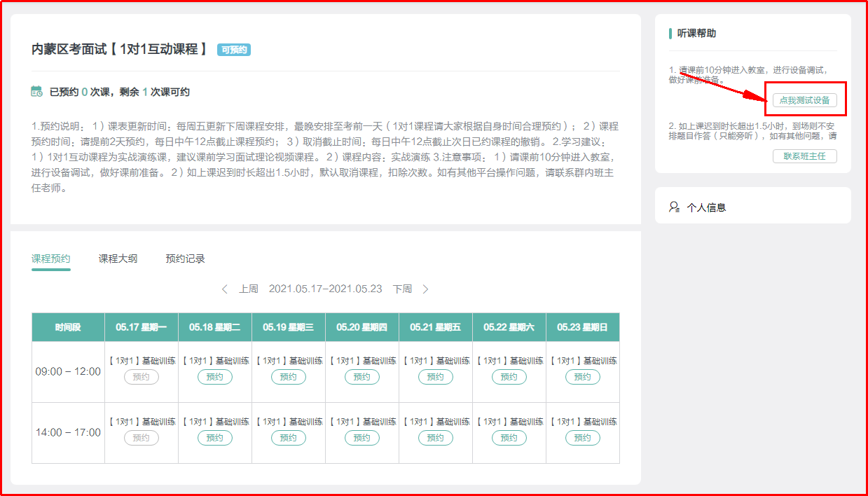Click the 下周 link
Viewport: 868px width, 496px height.
[402, 289]
